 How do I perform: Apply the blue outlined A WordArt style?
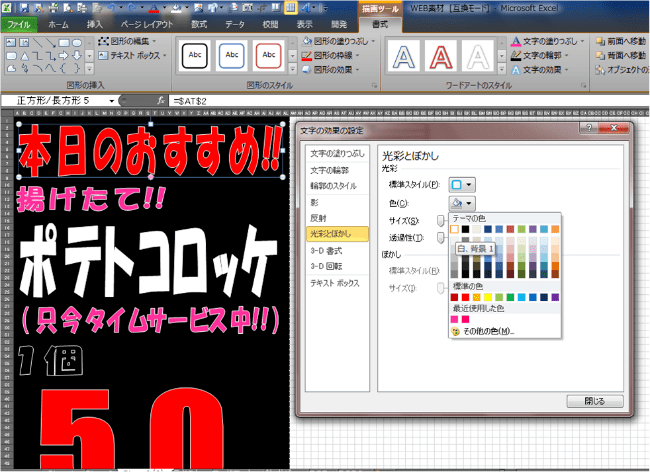tap(403, 56)
